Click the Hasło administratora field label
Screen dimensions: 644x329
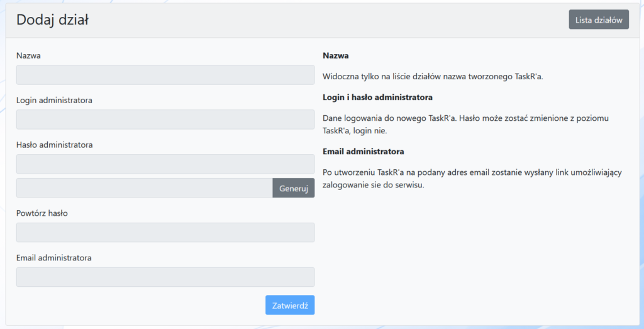[x=55, y=145]
